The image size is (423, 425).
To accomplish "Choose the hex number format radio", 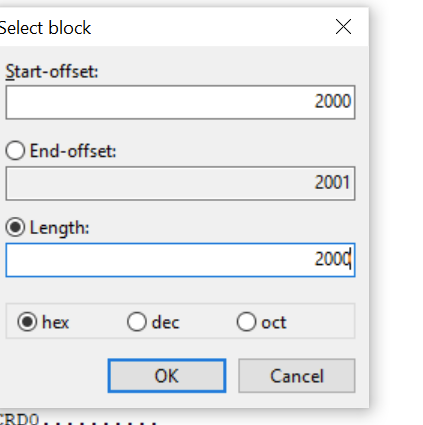I will pos(27,322).
